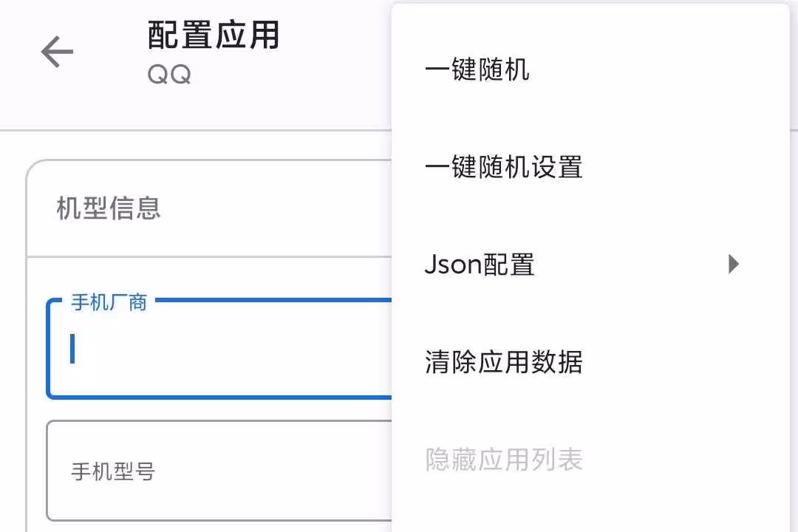Click the 机型信息 section header

[x=109, y=209]
